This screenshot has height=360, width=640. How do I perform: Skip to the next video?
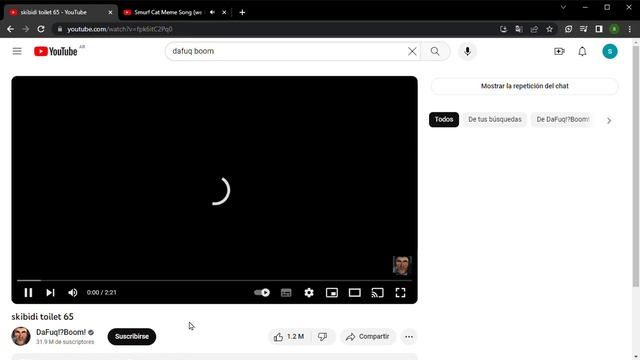[50, 293]
